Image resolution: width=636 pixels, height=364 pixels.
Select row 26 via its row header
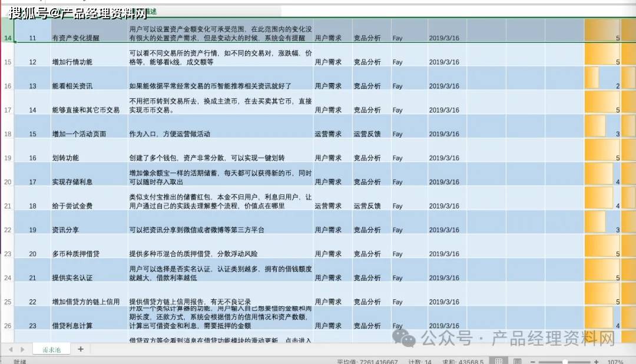[x=7, y=326]
